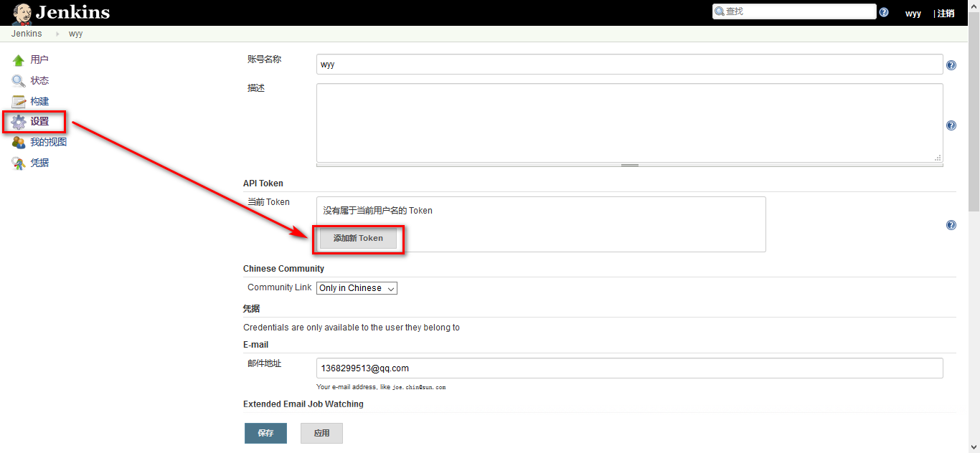980x453 pixels.
Task: Expand breadcrumb arrow after Jenkins
Action: pos(57,34)
